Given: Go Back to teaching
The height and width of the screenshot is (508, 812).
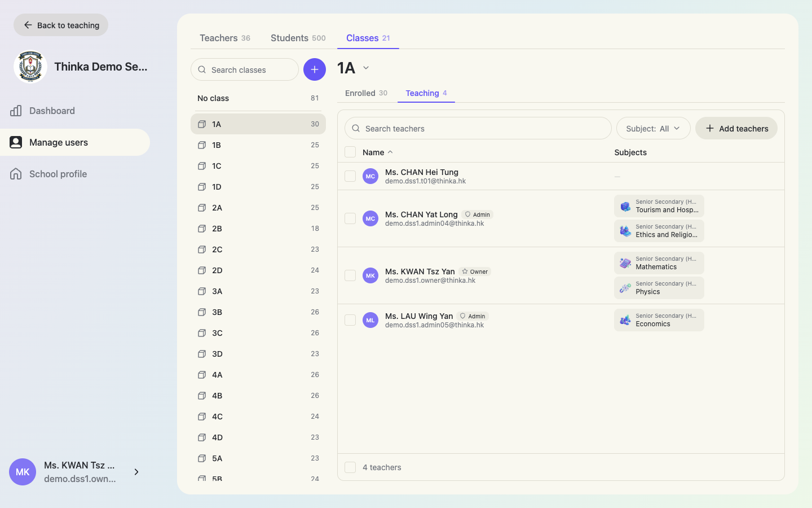Looking at the screenshot, I should tap(61, 25).
